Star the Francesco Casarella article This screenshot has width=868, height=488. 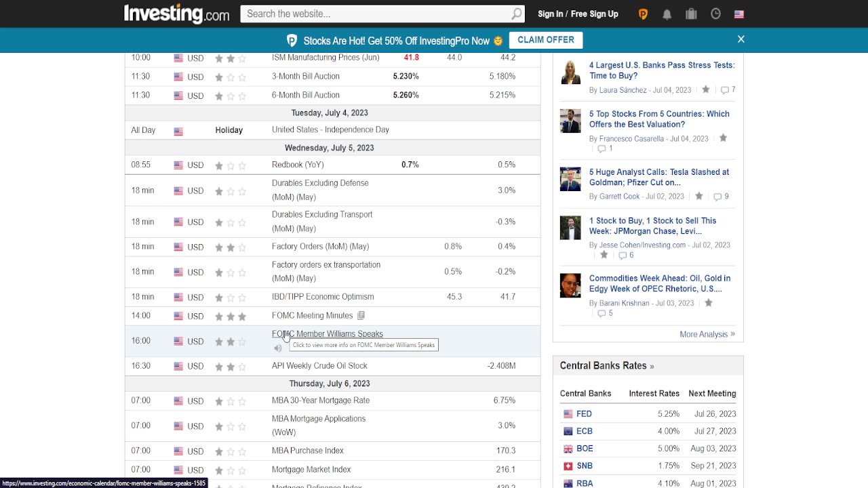click(x=723, y=138)
